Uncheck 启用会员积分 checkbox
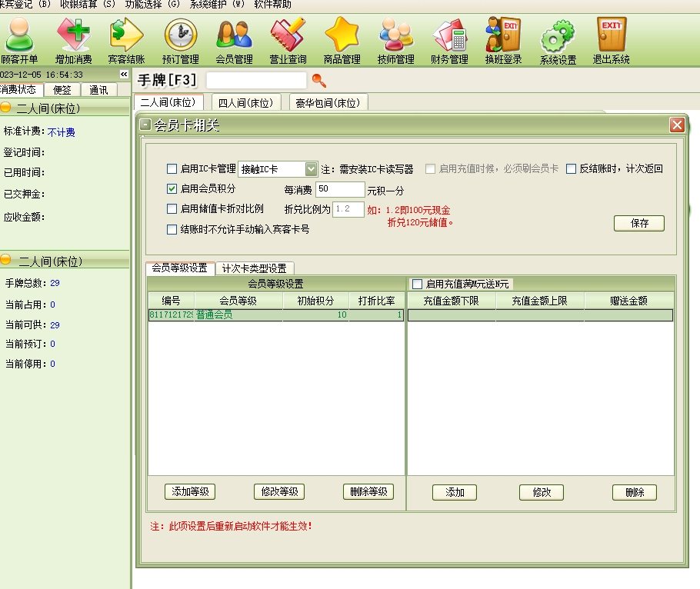This screenshot has height=589, width=700. tap(172, 188)
